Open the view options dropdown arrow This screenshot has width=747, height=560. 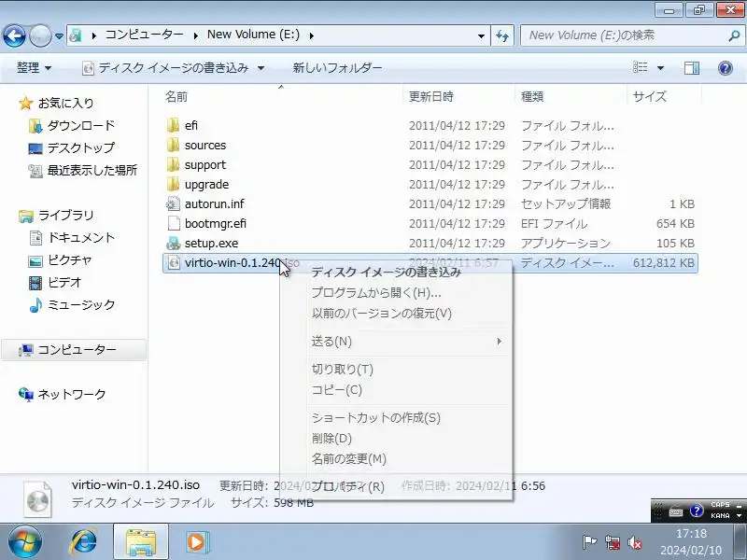660,68
